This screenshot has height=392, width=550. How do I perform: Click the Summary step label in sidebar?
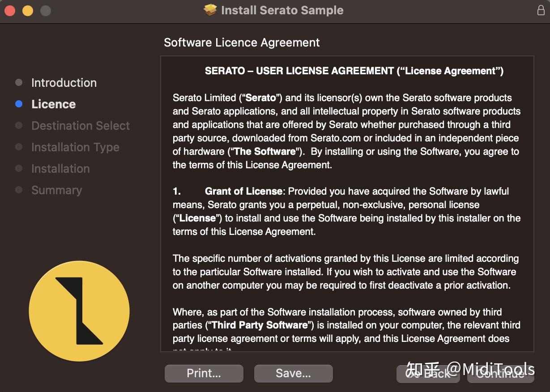(x=57, y=190)
